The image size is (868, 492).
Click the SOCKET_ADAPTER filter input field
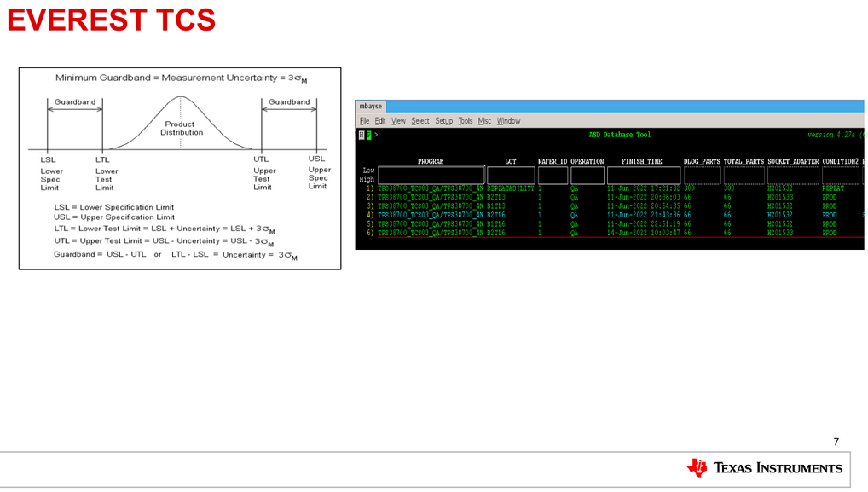tap(792, 176)
